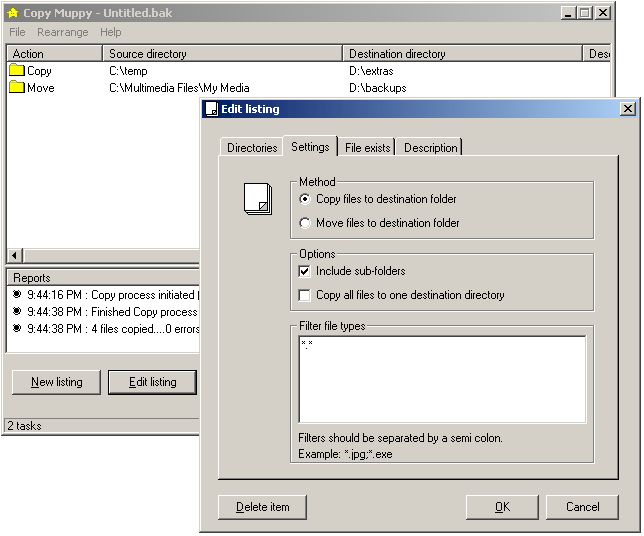
Task: Select the Move task row label
Action: (41, 87)
